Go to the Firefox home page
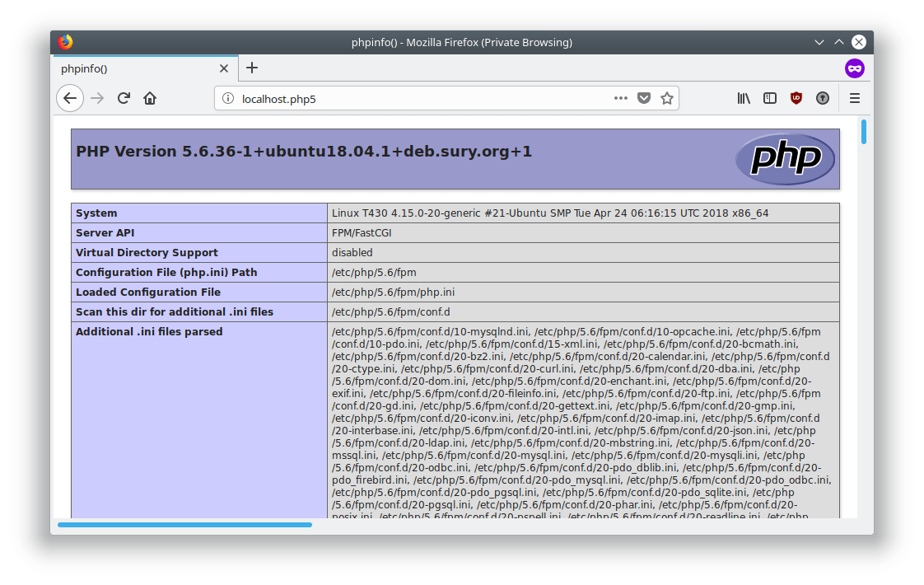This screenshot has height=585, width=924. tap(150, 98)
